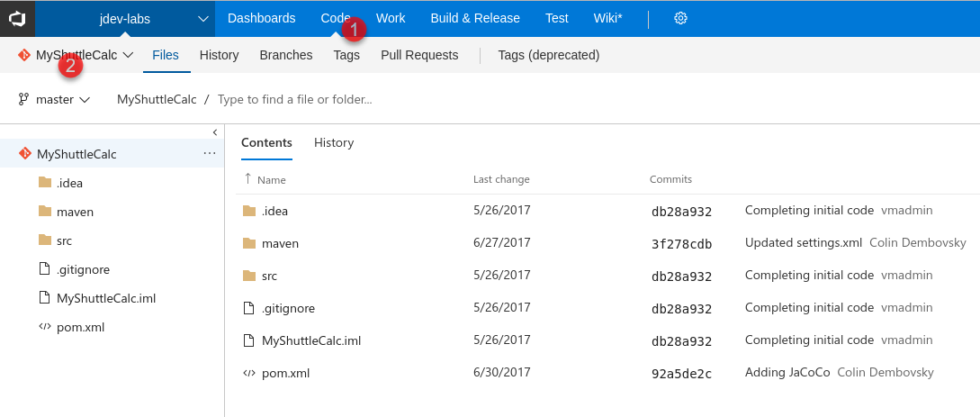The height and width of the screenshot is (417, 980).
Task: Click 'Updated settings.xml' commit message
Action: click(x=804, y=242)
